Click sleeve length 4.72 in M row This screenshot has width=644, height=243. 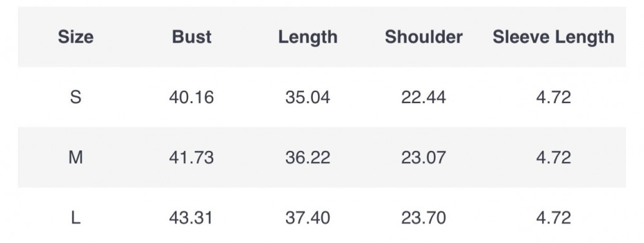553,157
